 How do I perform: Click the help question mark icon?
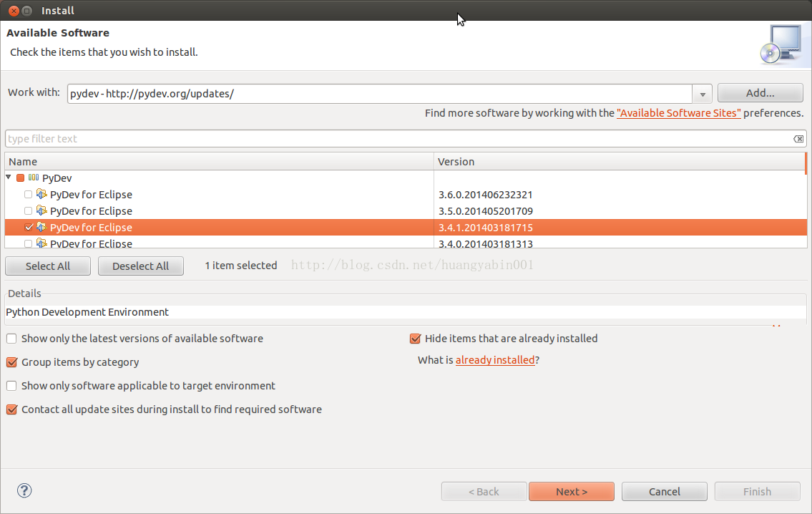pyautogui.click(x=24, y=490)
